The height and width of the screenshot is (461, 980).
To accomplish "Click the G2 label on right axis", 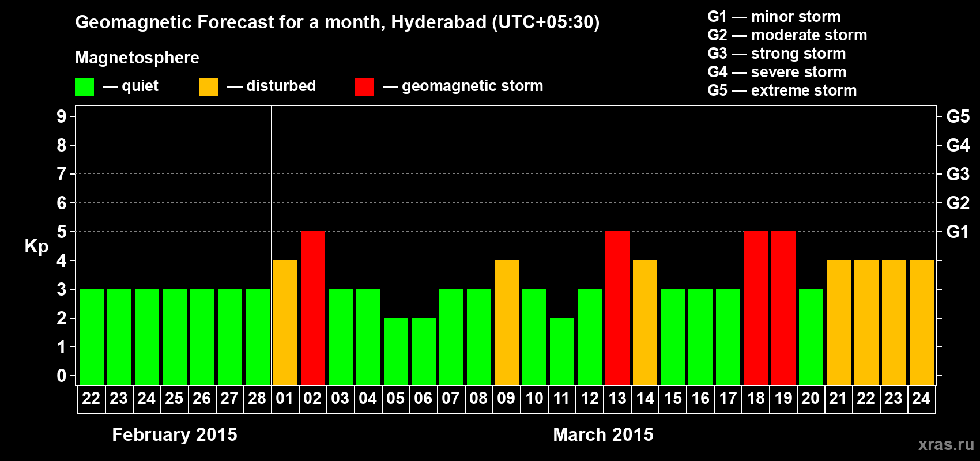I will pyautogui.click(x=958, y=203).
